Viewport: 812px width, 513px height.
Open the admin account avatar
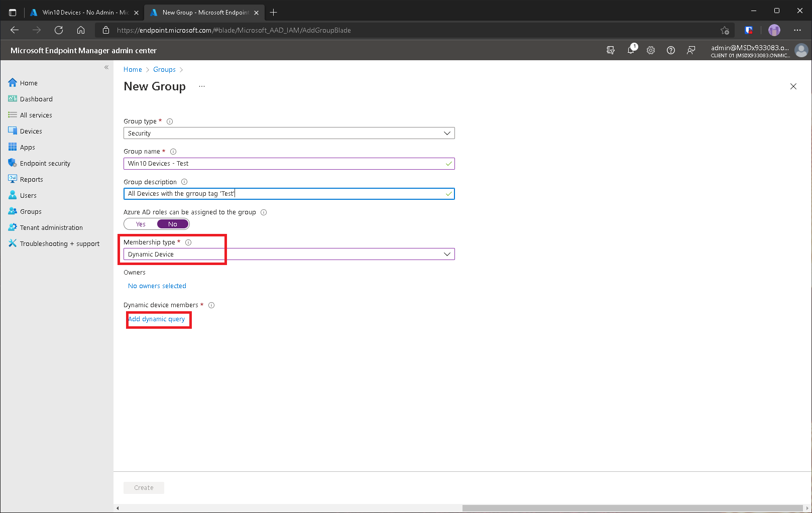[801, 50]
